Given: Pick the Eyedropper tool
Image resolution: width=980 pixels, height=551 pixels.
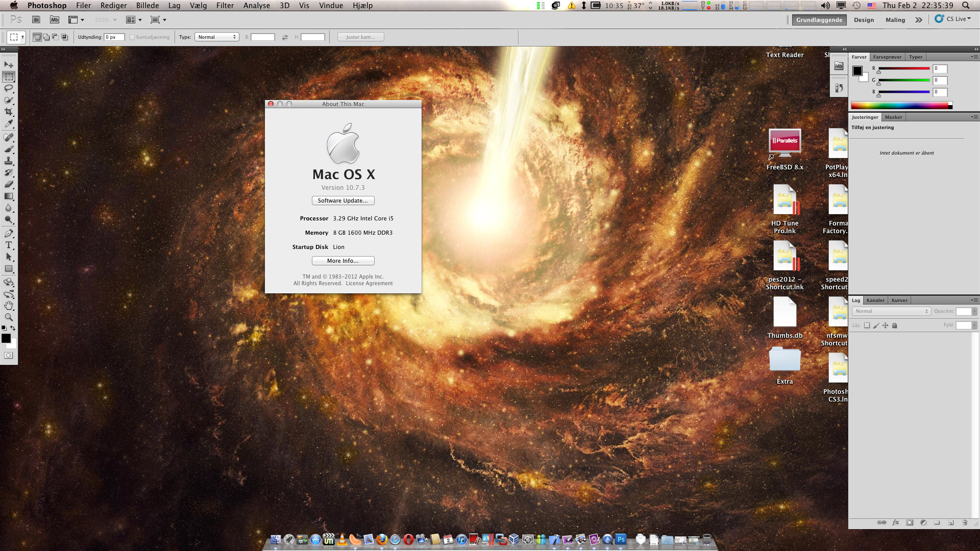Looking at the screenshot, I should click(9, 123).
